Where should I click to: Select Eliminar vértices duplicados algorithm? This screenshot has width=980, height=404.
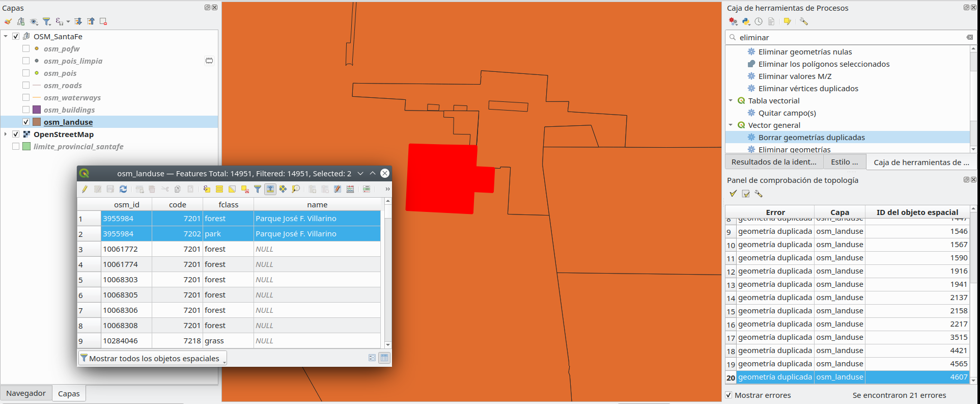[808, 88]
